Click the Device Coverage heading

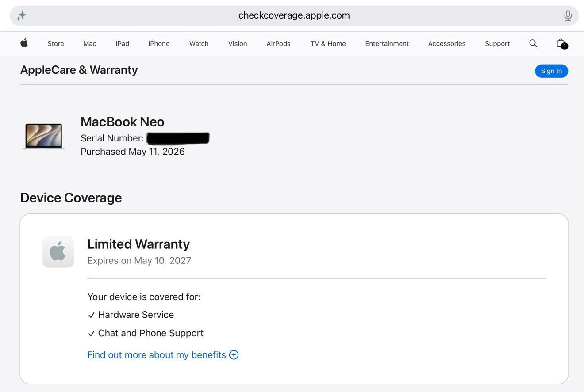pyautogui.click(x=71, y=198)
